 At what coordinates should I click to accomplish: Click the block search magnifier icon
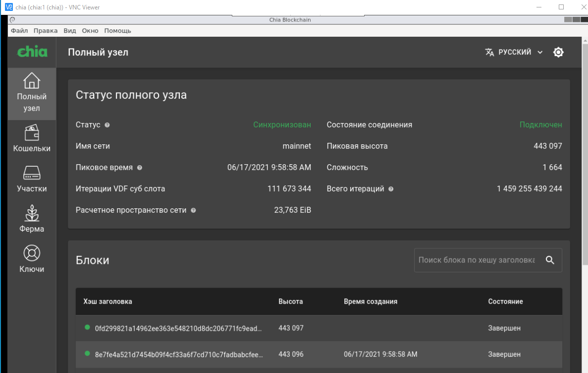pos(550,260)
